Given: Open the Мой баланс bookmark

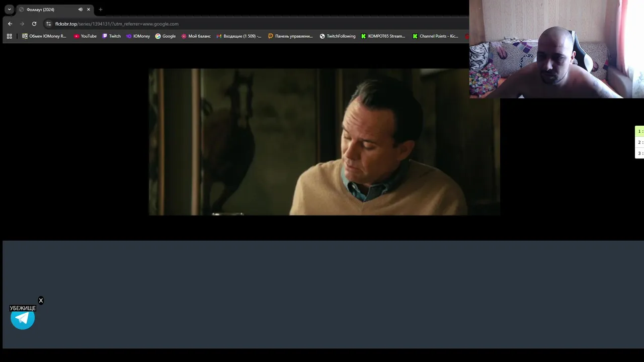Looking at the screenshot, I should pyautogui.click(x=196, y=36).
